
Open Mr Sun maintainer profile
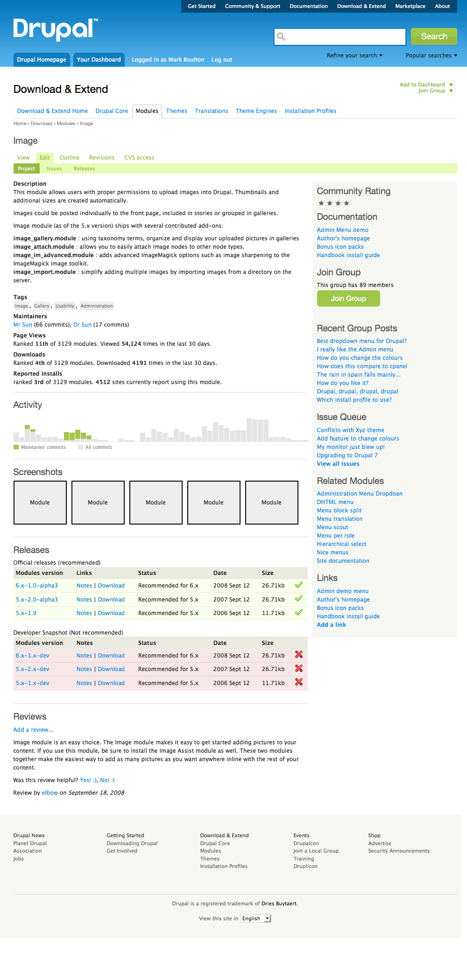click(x=23, y=325)
